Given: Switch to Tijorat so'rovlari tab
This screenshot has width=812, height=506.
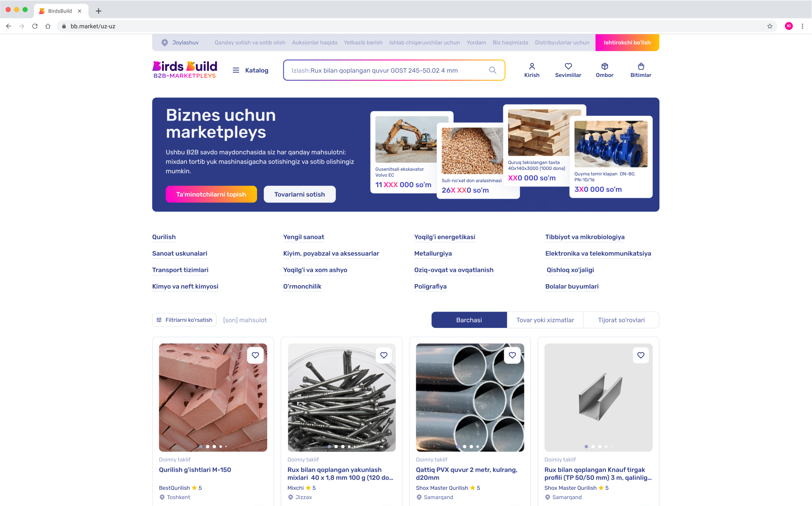Looking at the screenshot, I should (x=621, y=320).
